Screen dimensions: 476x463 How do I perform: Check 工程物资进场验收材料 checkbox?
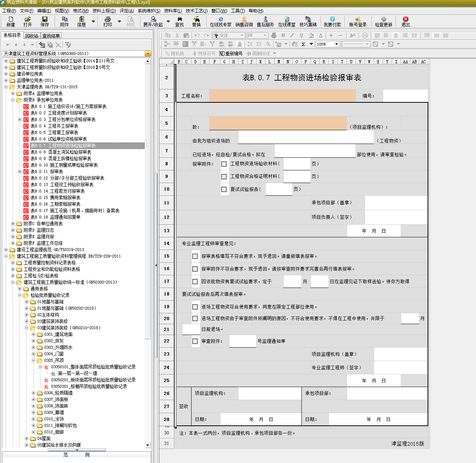[x=224, y=164]
